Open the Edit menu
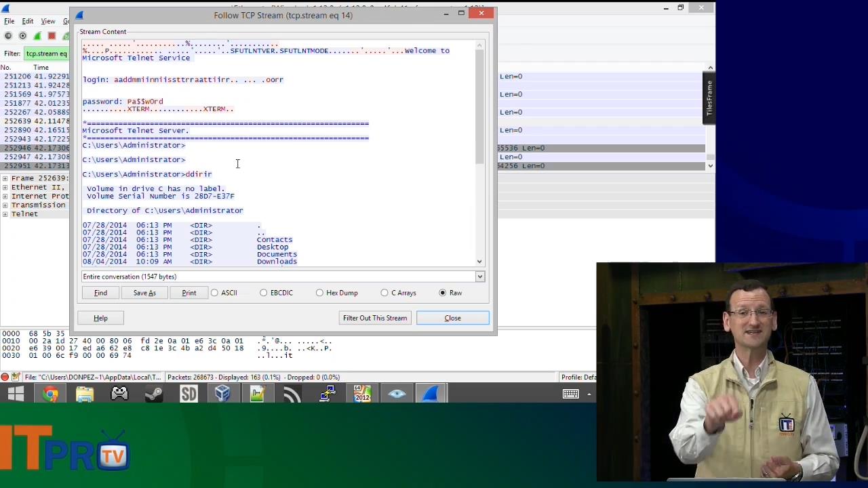868x488 pixels. tap(28, 21)
